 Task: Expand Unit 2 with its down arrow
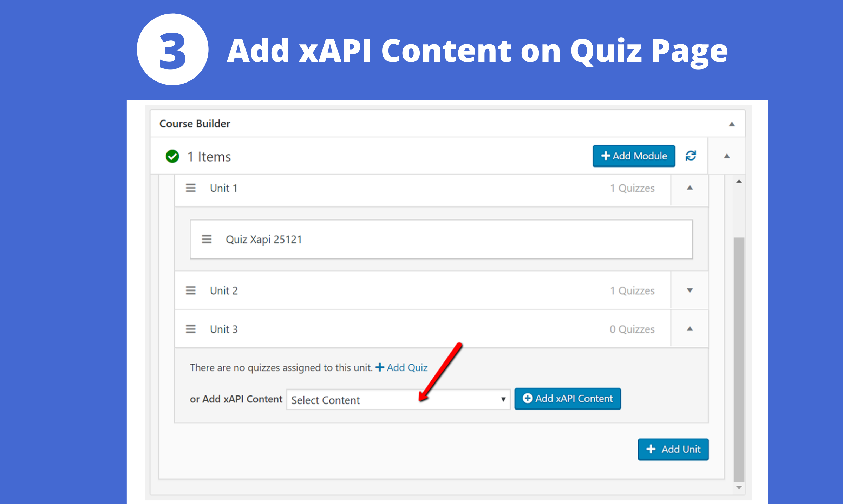(x=690, y=290)
